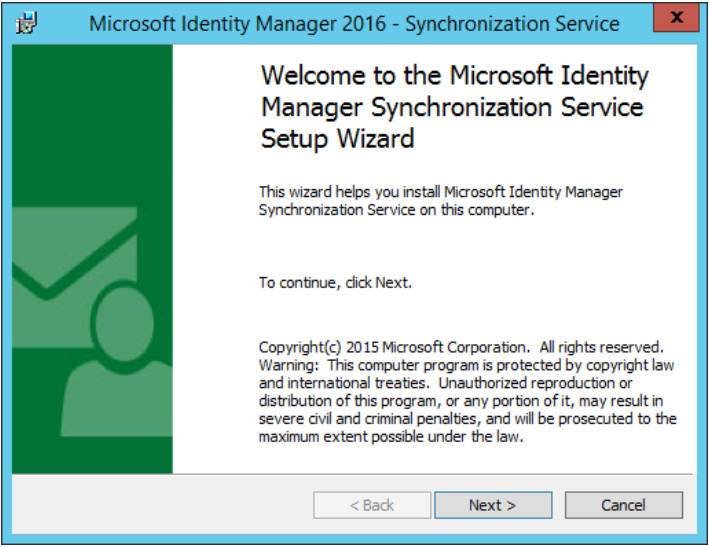Click the 'This wizard helps you install' paragraph
The width and height of the screenshot is (709, 547).
tap(441, 201)
